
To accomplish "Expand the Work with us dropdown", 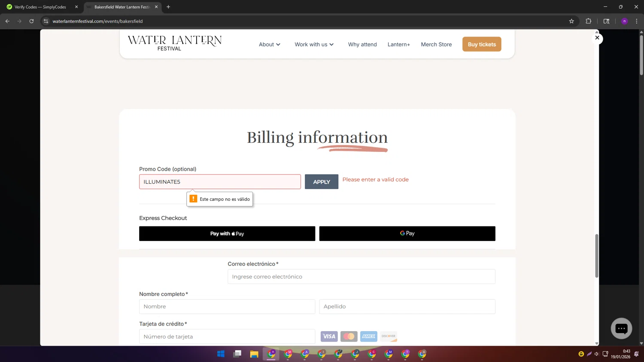I will [x=314, y=44].
